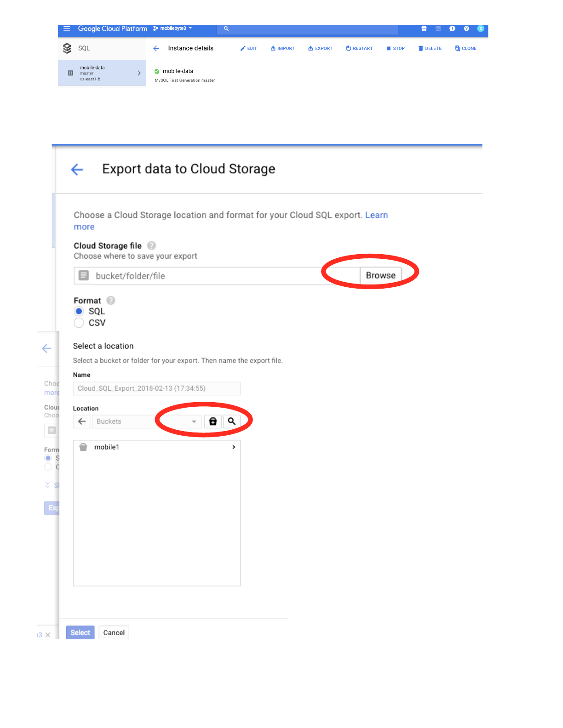This screenshot has height=728, width=563.
Task: Click back arrow beside Export data title
Action: pos(77,170)
